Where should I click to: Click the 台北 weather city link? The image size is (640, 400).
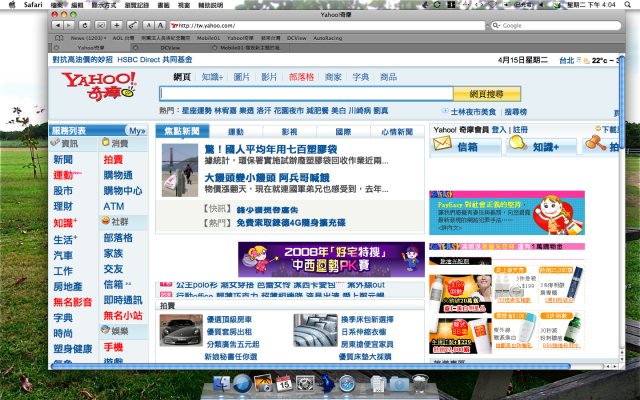pos(567,60)
